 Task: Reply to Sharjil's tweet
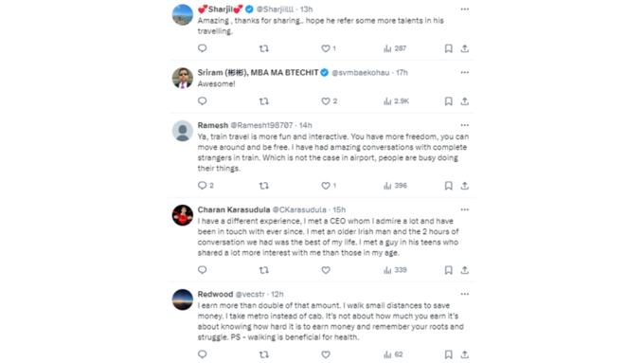tap(202, 48)
